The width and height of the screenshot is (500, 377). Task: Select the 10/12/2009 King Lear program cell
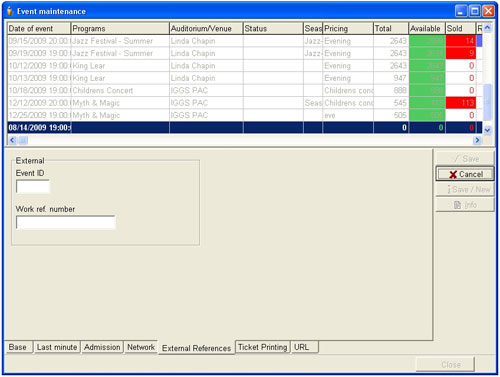120,66
